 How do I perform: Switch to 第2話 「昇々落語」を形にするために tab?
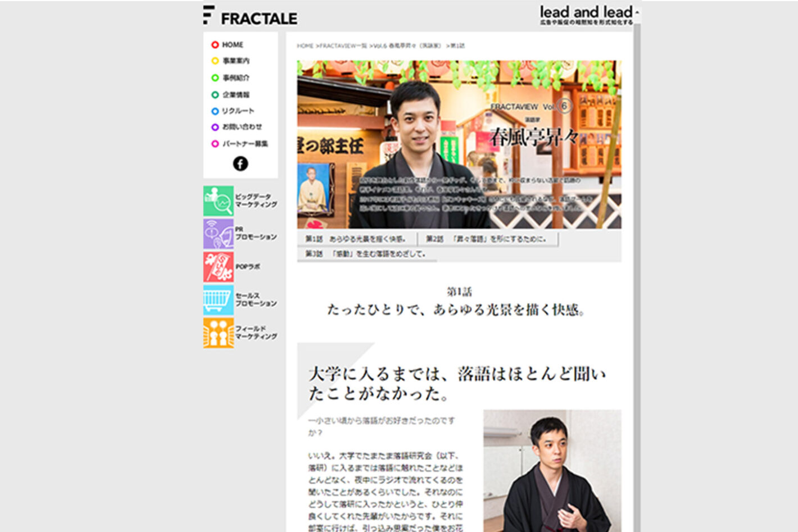pos(486,239)
